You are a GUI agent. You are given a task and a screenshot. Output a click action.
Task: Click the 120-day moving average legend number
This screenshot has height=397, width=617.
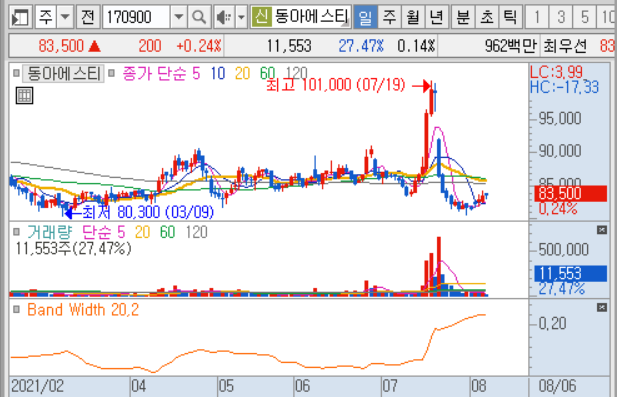pyautogui.click(x=296, y=74)
